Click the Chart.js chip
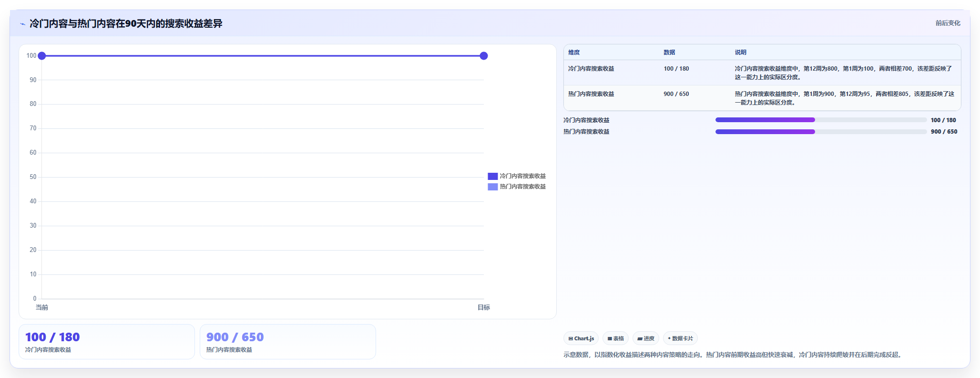 point(581,338)
